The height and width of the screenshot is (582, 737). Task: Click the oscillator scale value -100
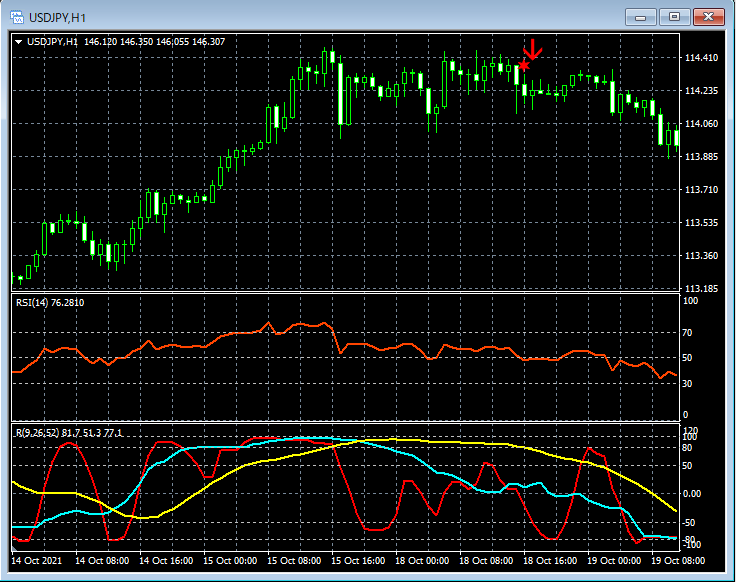coord(690,547)
